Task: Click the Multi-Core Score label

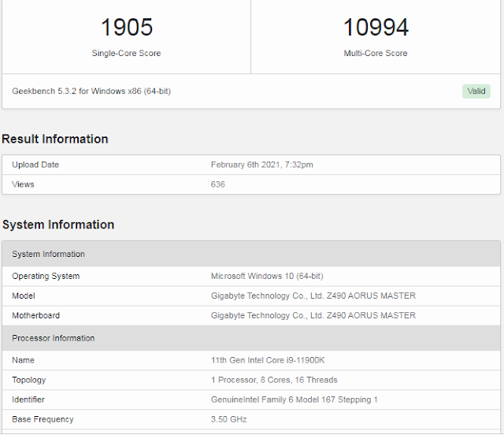Action: click(x=376, y=53)
